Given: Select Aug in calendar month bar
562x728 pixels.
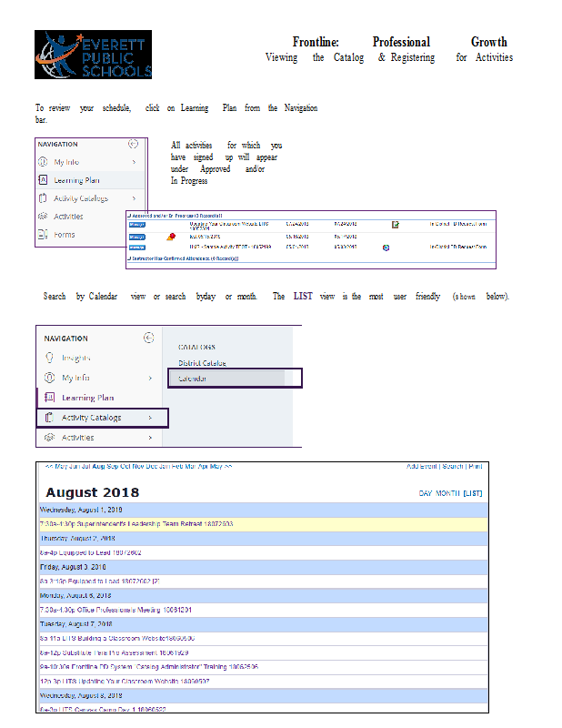Looking at the screenshot, I should pos(98,466).
